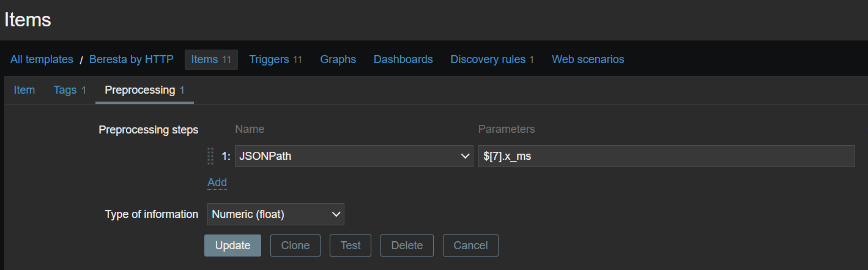Open the Graphs section
The image size is (868, 270).
338,59
